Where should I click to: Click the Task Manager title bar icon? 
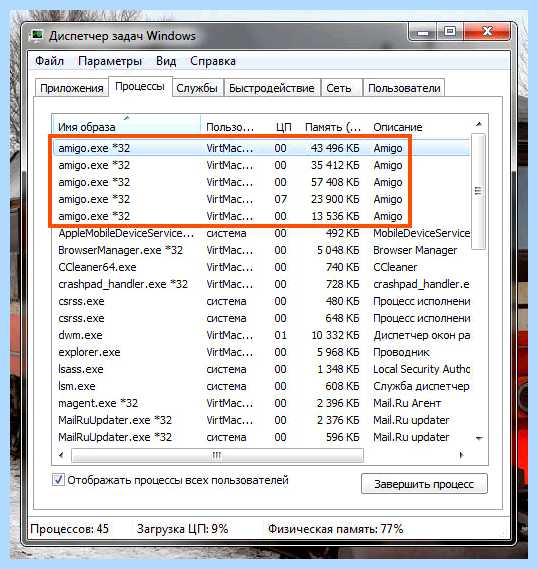point(37,36)
